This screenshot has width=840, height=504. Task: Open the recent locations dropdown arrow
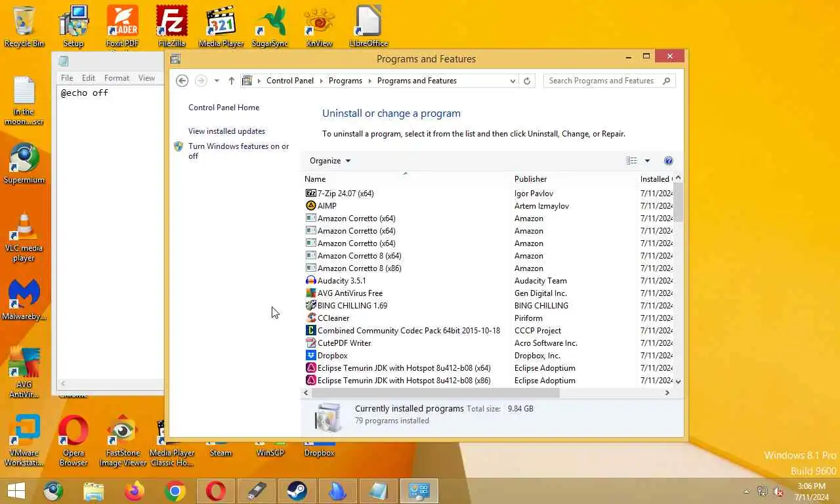217,81
